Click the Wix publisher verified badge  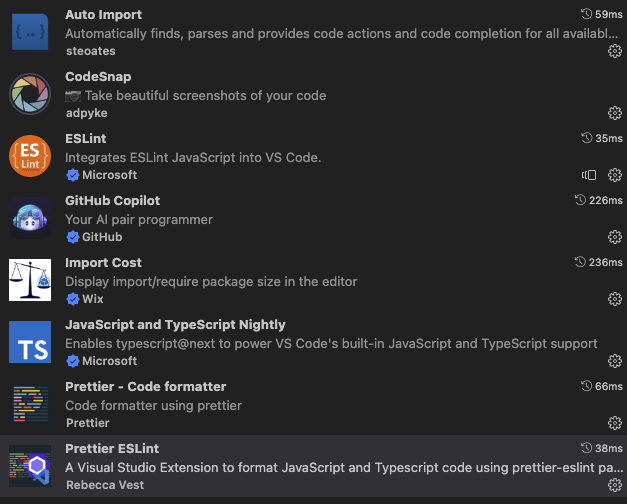(72, 299)
